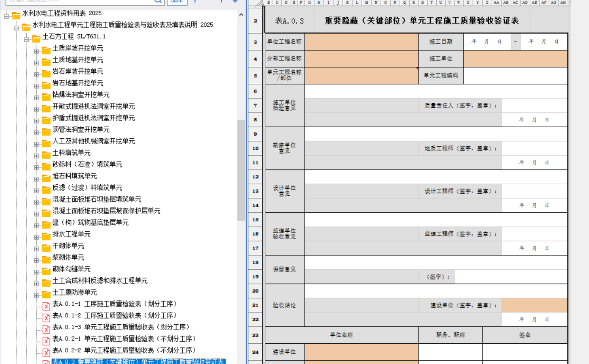This screenshot has height=364, width=589.
Task: Click the orange 施工单位 input cell
Action: [x=515, y=59]
